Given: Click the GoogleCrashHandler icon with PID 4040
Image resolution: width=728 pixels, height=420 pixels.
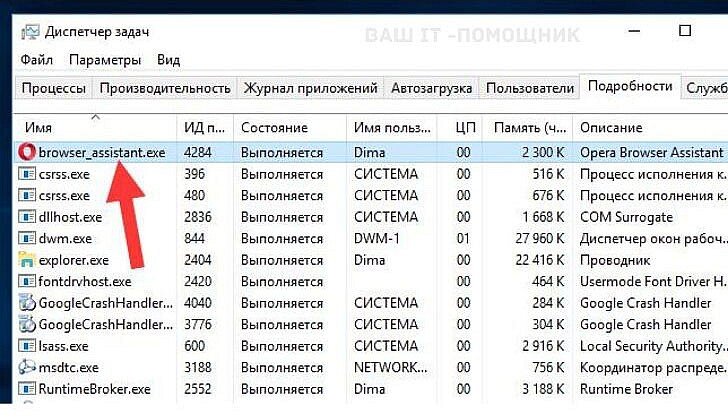Looking at the screenshot, I should [27, 303].
